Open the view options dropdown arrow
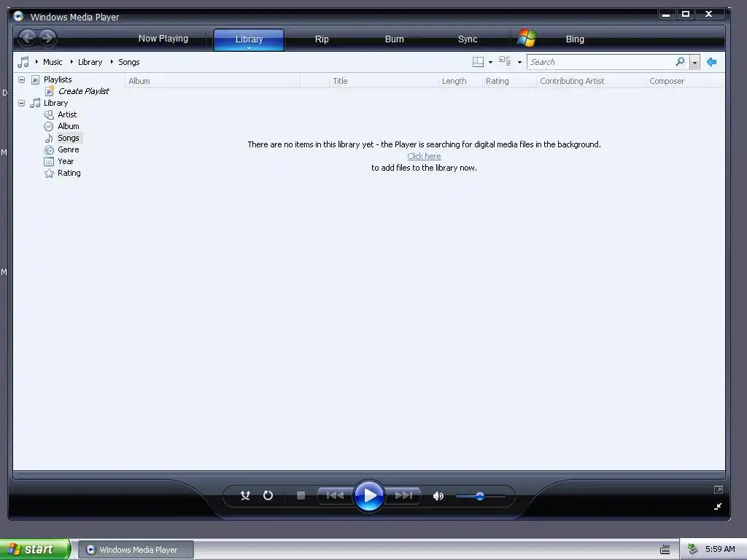Screen dimensions: 747x560 (519, 63)
